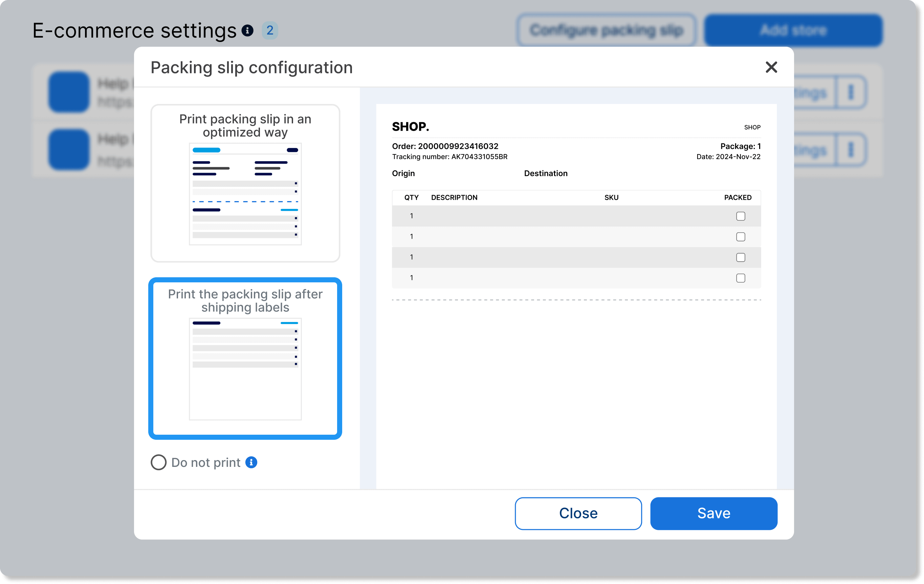Select the Do not print radio button
The image size is (924, 584).
coord(158,462)
